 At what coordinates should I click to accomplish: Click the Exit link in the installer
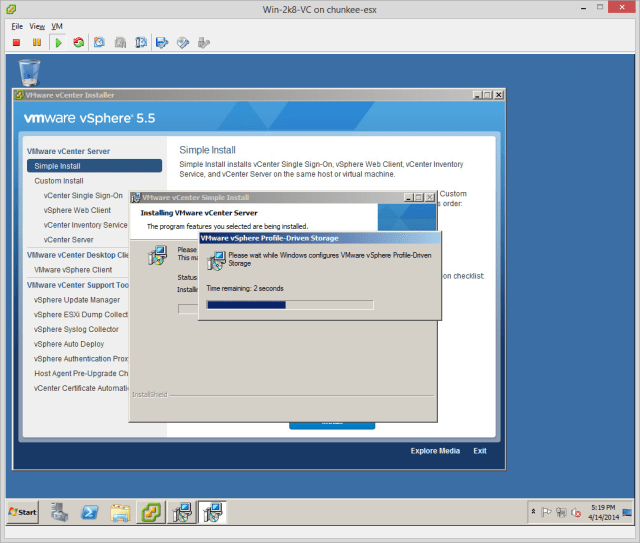480,451
